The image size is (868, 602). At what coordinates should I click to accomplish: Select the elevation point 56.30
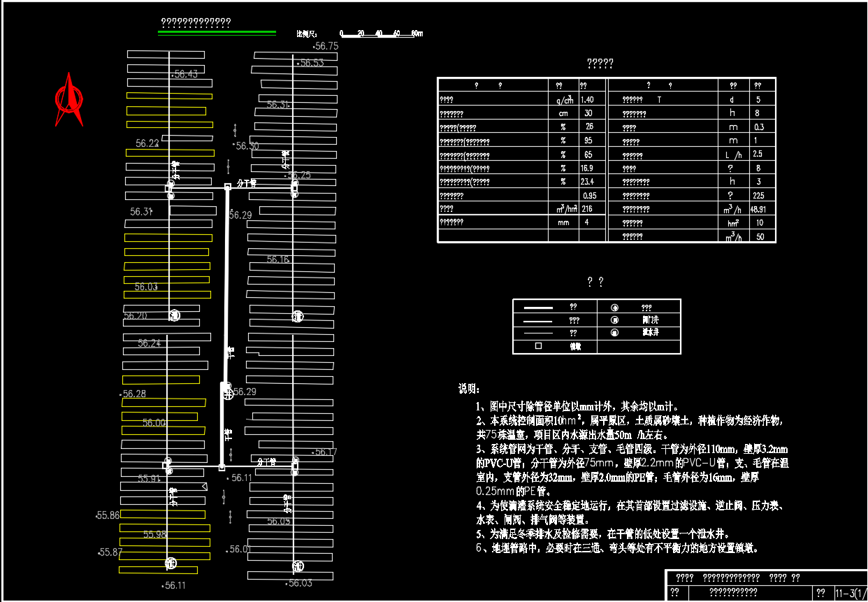coord(247,146)
